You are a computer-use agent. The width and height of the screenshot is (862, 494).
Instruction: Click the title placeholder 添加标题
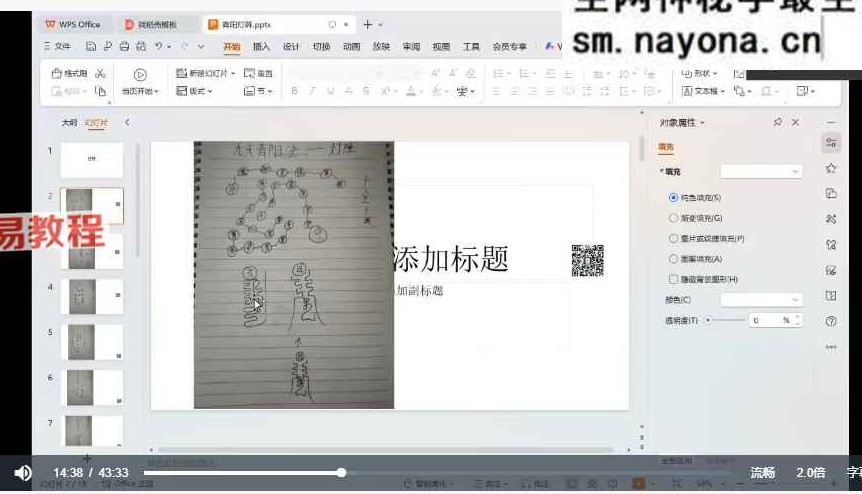[451, 259]
